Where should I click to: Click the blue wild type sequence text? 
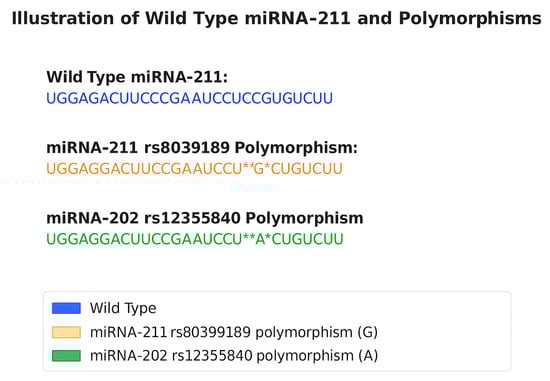coord(189,98)
